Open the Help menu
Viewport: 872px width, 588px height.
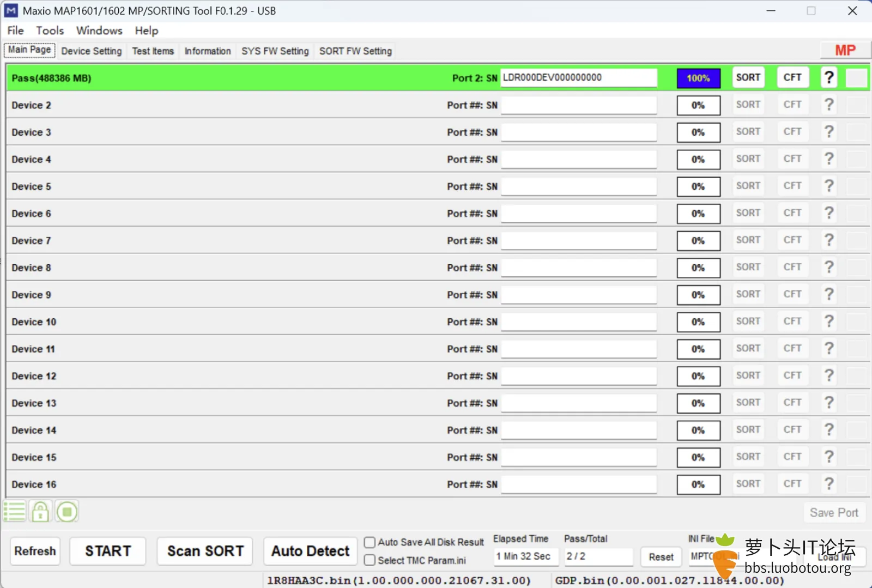[x=147, y=31]
